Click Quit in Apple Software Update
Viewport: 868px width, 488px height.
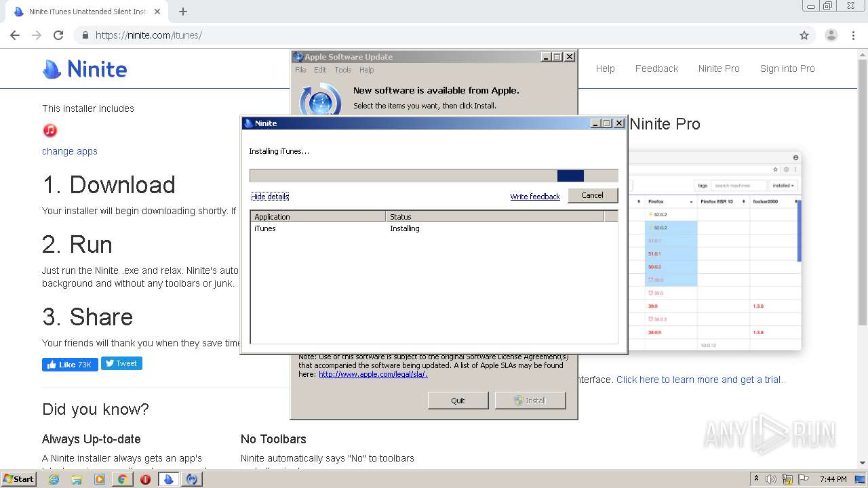pyautogui.click(x=458, y=401)
